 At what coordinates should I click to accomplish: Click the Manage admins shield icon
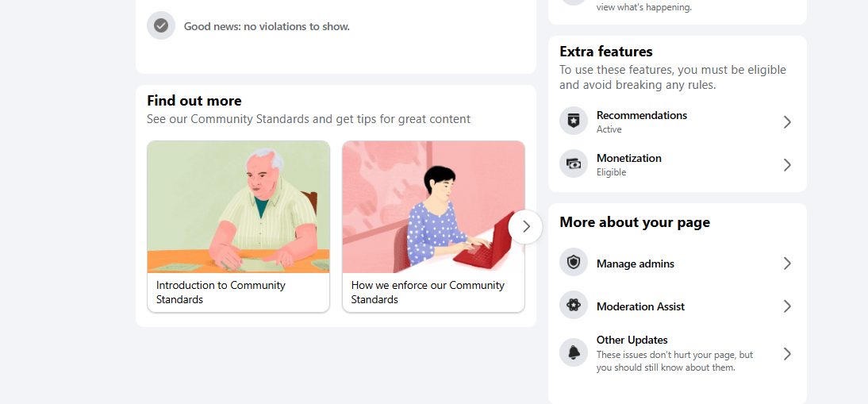574,263
